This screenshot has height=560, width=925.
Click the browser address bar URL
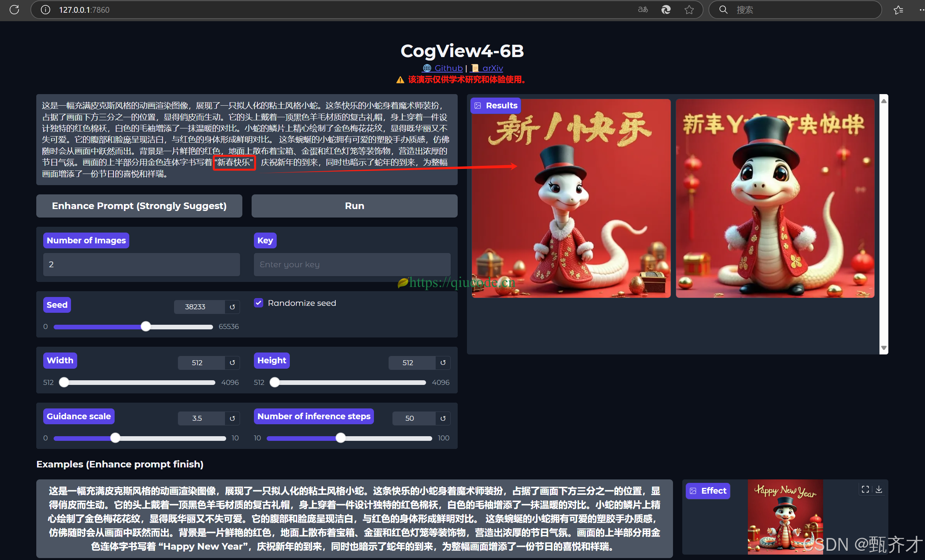84,10
